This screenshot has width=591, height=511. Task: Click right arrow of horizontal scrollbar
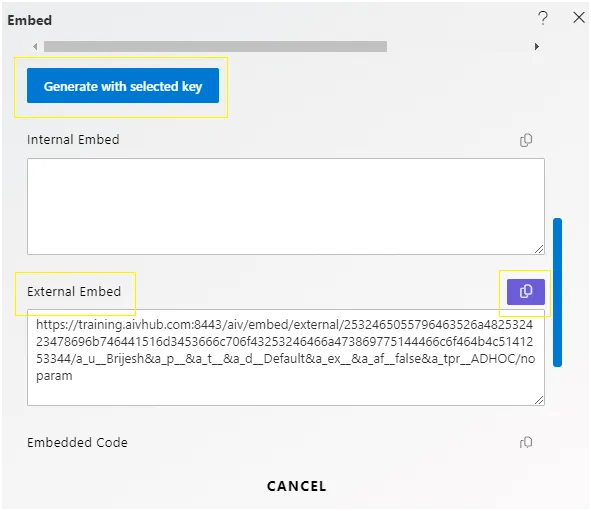pos(537,46)
